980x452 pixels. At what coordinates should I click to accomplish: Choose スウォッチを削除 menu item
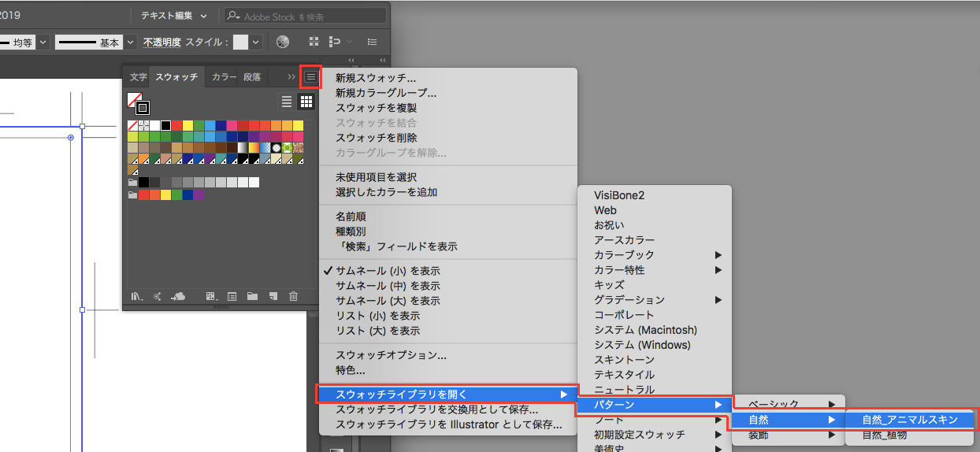[x=448, y=138]
